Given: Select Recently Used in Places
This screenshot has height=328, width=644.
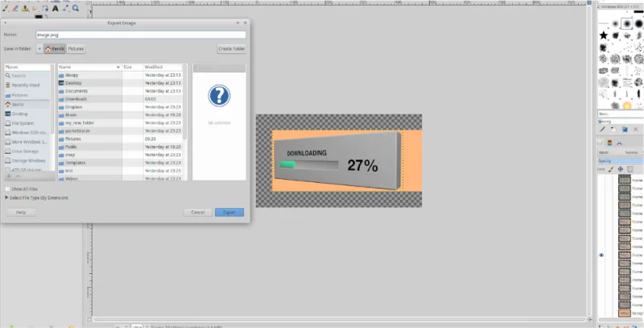Looking at the screenshot, I should (x=26, y=85).
